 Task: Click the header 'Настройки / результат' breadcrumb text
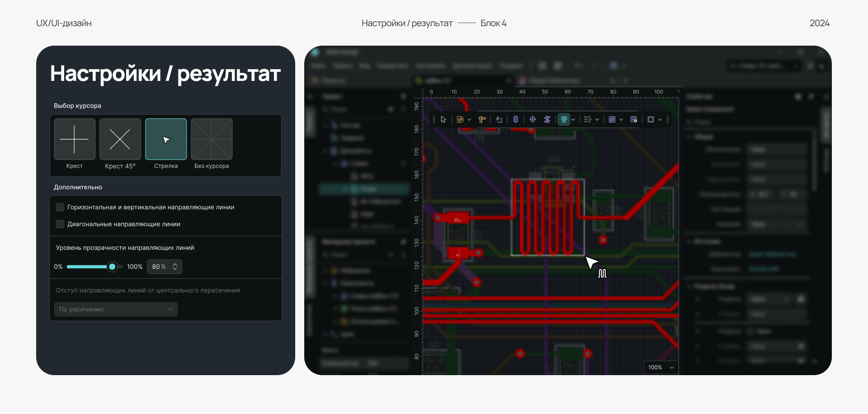pyautogui.click(x=407, y=23)
